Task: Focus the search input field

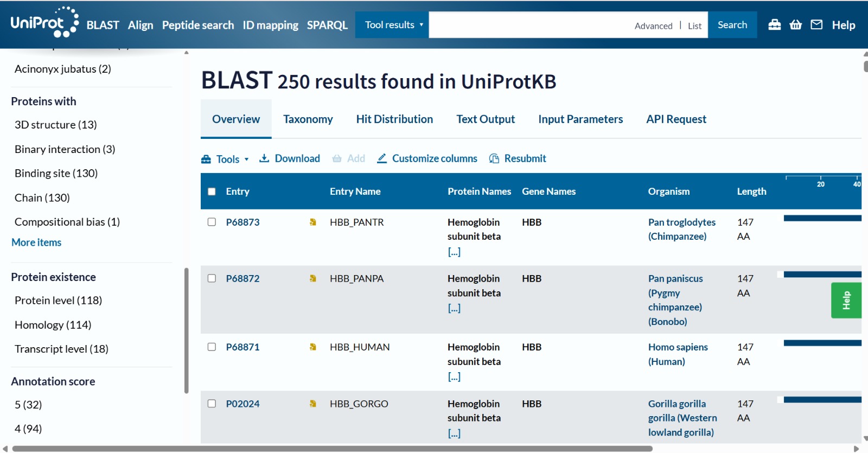Action: click(529, 25)
